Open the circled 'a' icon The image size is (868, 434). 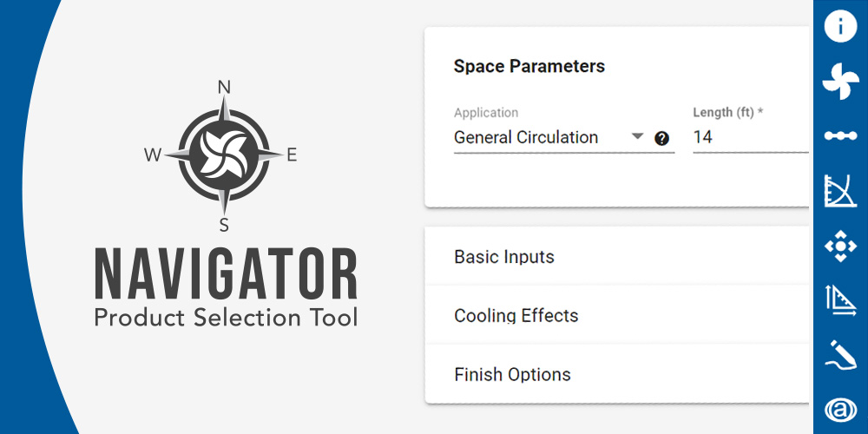tap(839, 408)
